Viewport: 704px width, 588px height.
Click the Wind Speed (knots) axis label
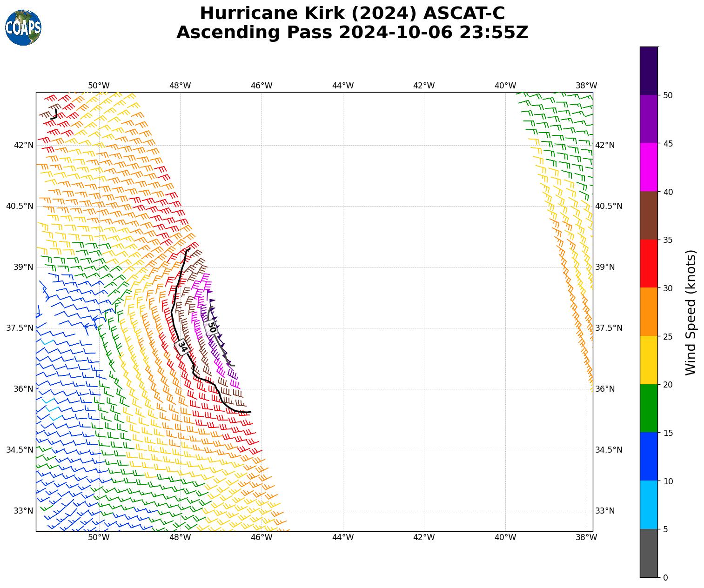coord(691,312)
